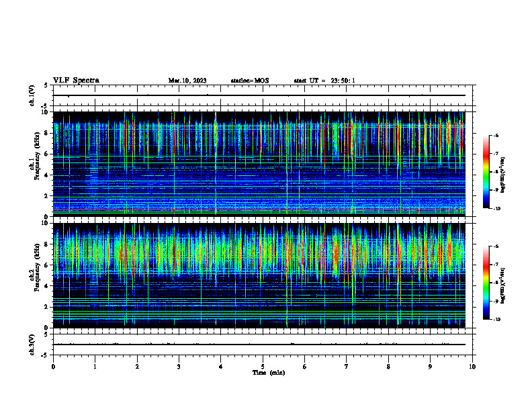This screenshot has height=411, width=532.
Task: Click the "5" tick on the ch.1(V) axis
Action: click(x=46, y=85)
